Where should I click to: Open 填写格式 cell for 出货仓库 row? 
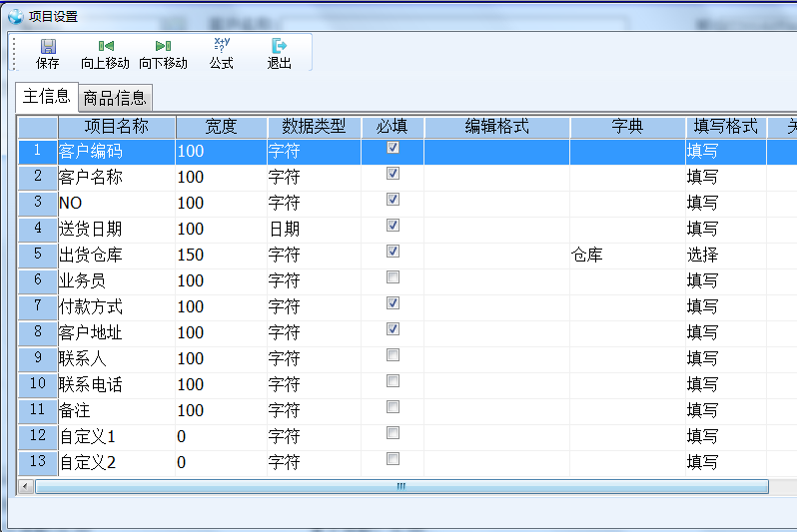pyautogui.click(x=725, y=256)
